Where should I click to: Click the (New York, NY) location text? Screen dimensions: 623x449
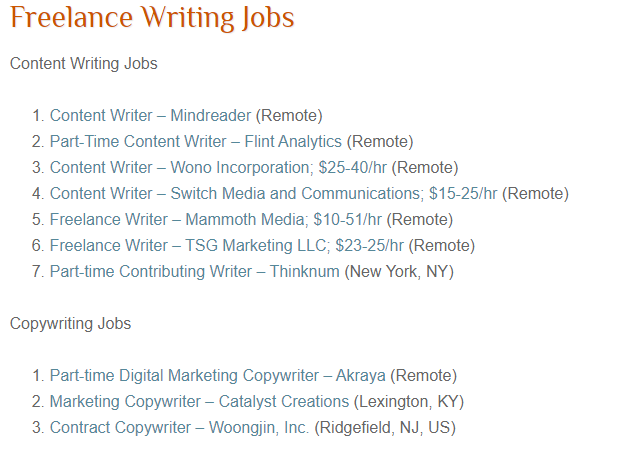(x=399, y=272)
